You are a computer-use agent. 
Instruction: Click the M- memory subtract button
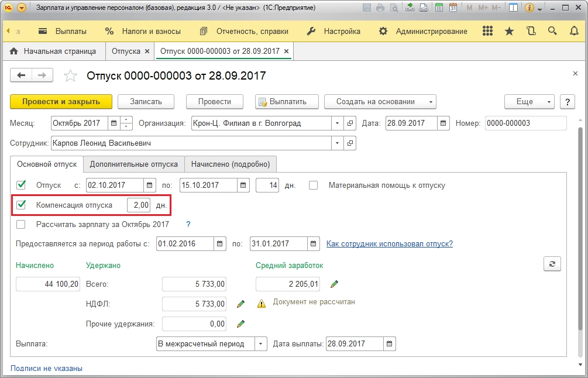(x=496, y=8)
